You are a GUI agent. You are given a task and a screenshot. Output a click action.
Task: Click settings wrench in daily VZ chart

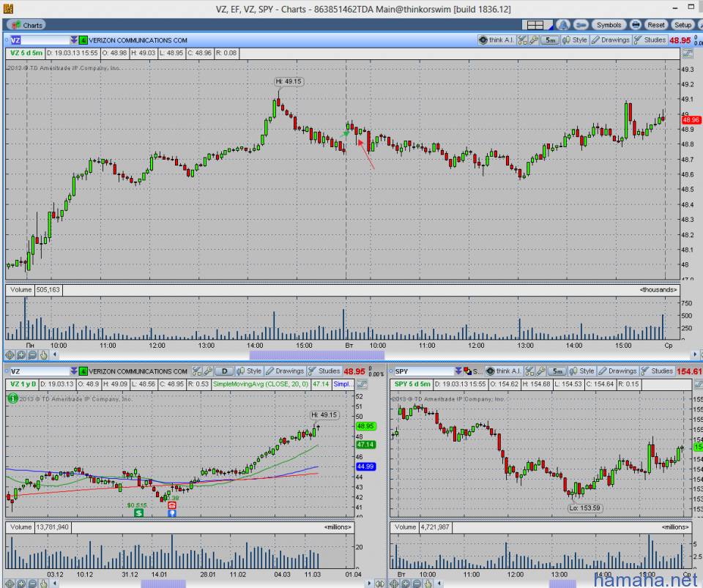(x=207, y=371)
